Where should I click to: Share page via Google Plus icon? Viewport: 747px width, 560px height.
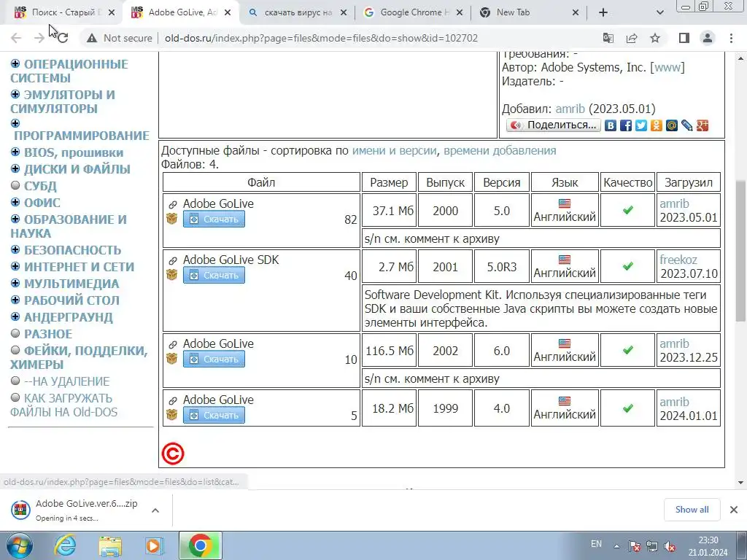pyautogui.click(x=703, y=125)
